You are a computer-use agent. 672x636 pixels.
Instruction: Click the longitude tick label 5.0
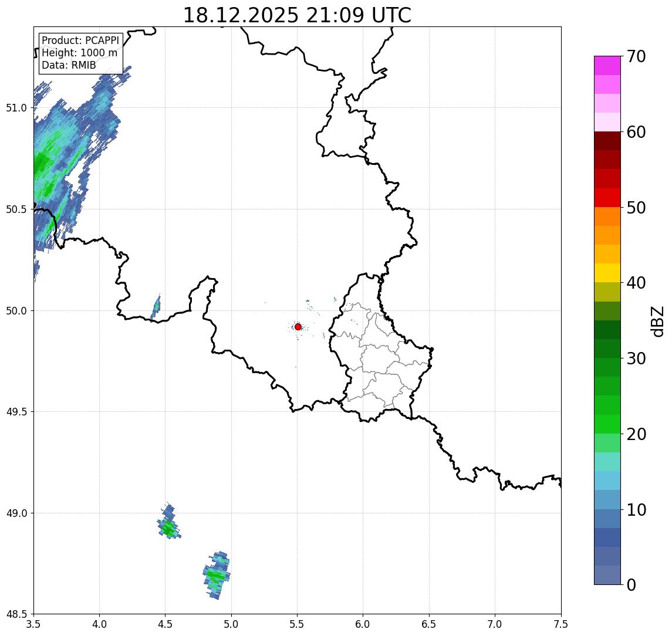(231, 624)
